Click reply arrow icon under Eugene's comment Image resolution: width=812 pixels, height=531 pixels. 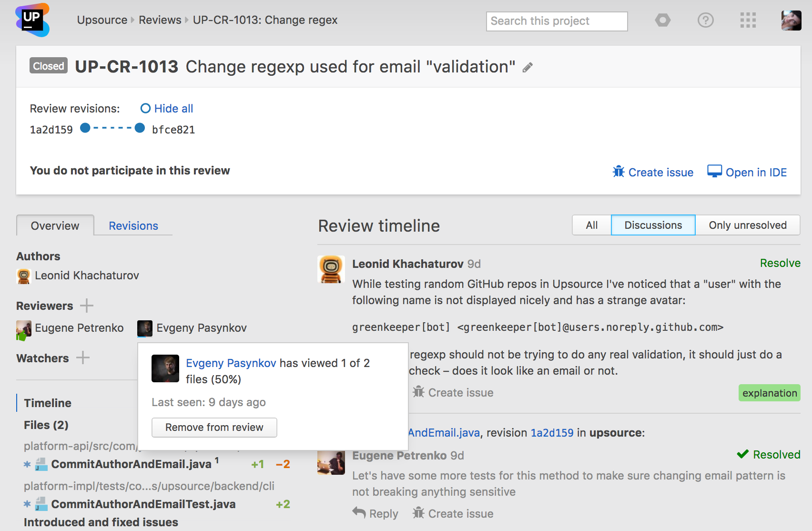359,512
